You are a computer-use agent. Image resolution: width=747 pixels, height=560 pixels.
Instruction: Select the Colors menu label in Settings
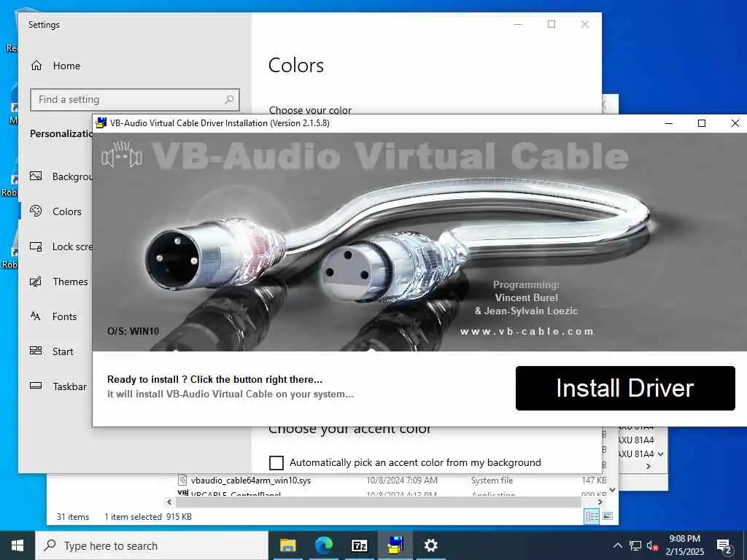[66, 211]
